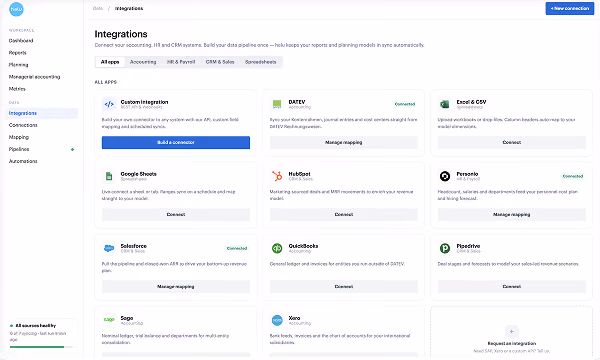600x360 pixels.
Task: Click Connect on the HubSpot card
Action: tap(344, 215)
